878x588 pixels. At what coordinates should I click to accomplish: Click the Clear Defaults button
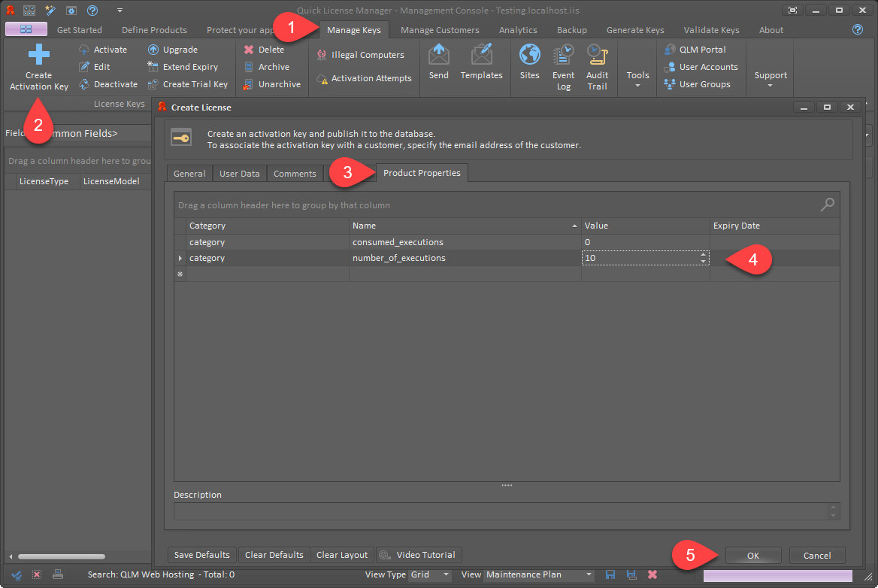[x=274, y=555]
